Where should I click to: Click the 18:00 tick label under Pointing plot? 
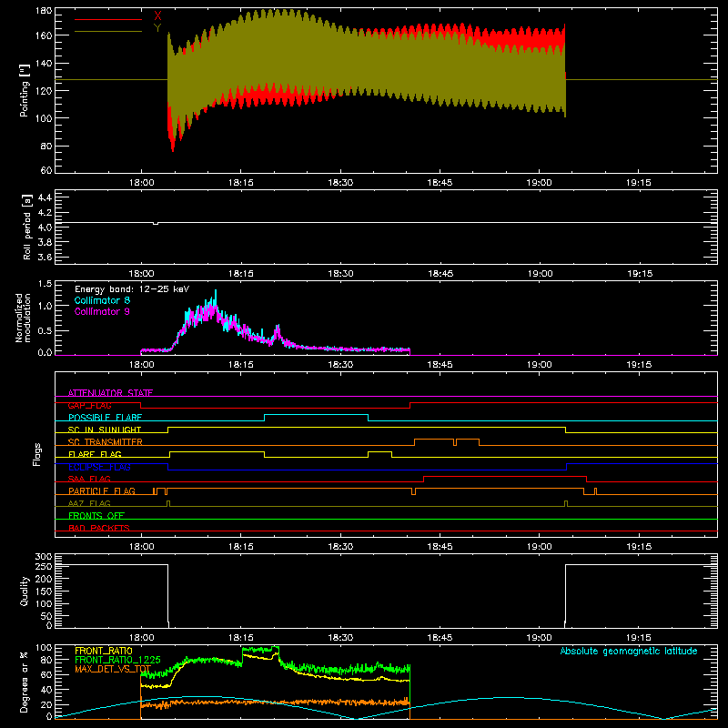(x=141, y=183)
